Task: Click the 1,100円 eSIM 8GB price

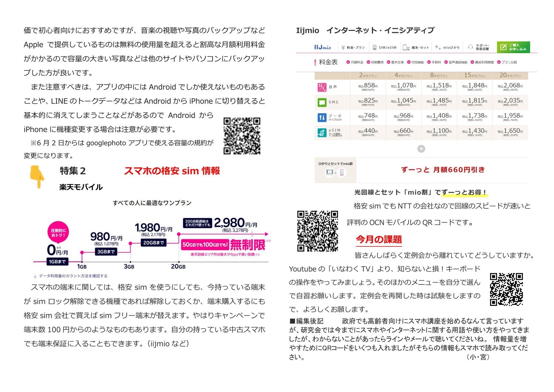Action: click(439, 131)
